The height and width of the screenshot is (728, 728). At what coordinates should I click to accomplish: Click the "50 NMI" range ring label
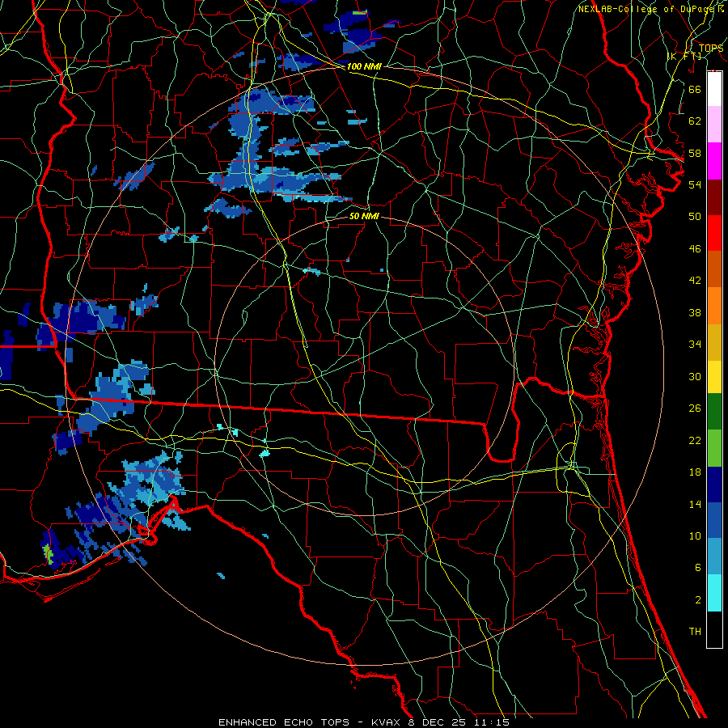tap(364, 216)
